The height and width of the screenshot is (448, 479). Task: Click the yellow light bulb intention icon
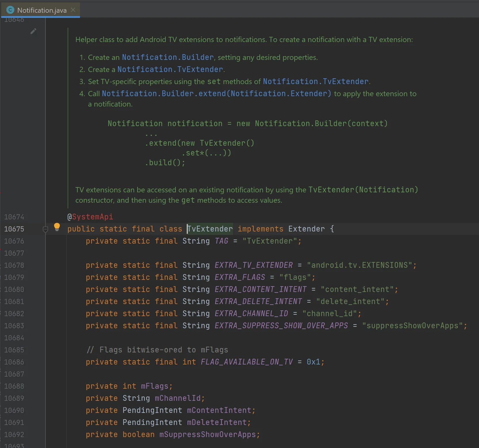[57, 227]
